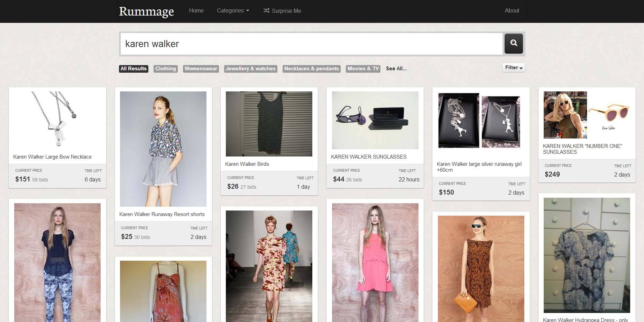The height and width of the screenshot is (322, 644).
Task: Open the Categories dropdown
Action: tap(232, 10)
